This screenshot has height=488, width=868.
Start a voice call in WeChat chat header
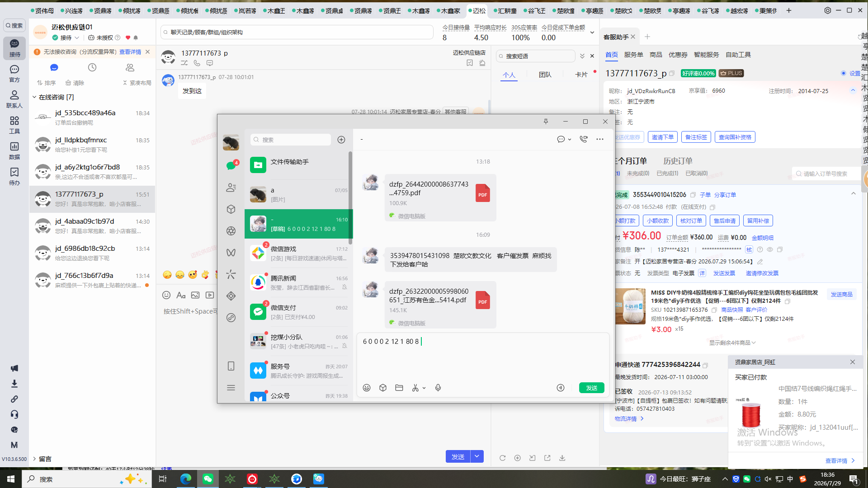click(584, 139)
